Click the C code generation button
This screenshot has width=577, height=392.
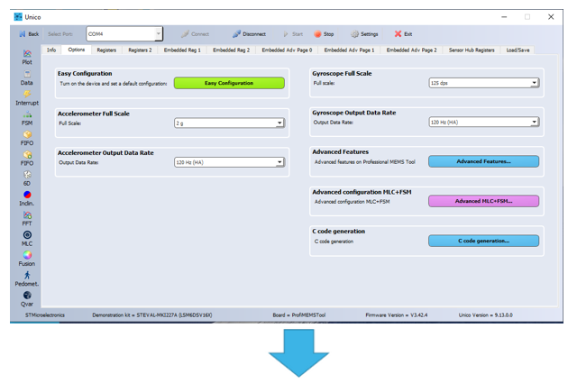483,241
